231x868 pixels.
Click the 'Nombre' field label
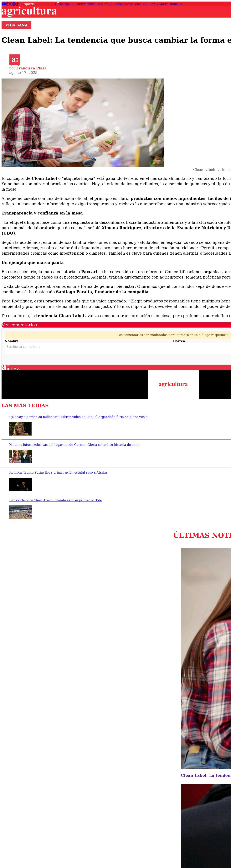12,341
